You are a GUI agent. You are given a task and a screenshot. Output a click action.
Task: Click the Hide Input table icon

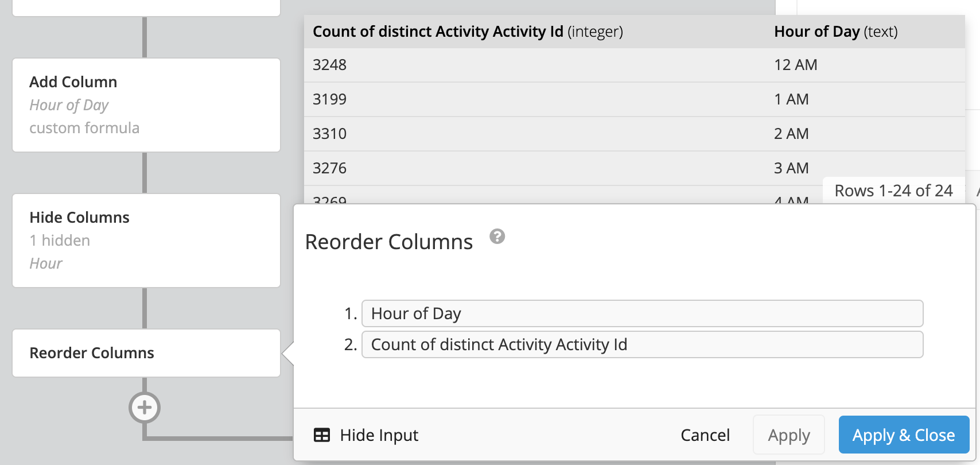coord(322,435)
